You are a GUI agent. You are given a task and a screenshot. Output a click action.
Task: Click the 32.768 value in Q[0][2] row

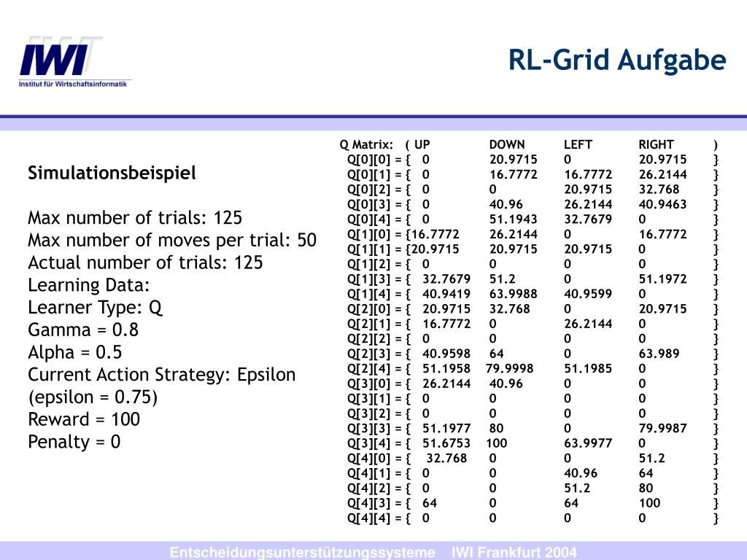(659, 190)
